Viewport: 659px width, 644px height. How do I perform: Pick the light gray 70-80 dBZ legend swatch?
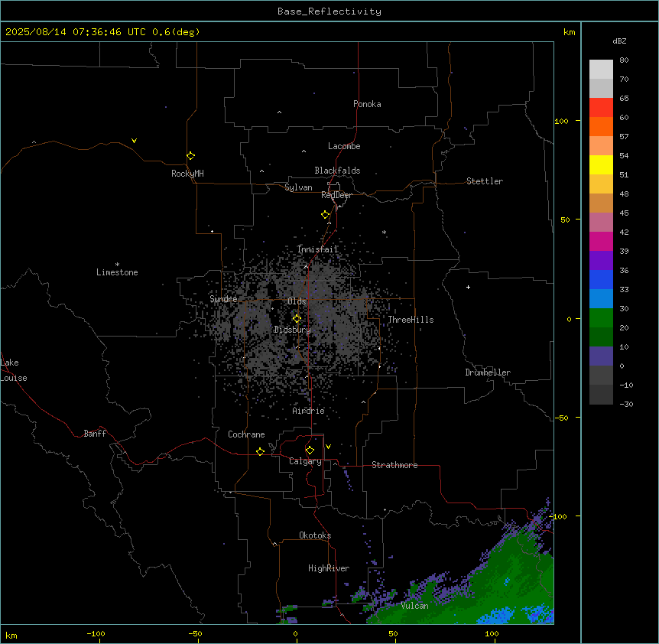tap(601, 69)
